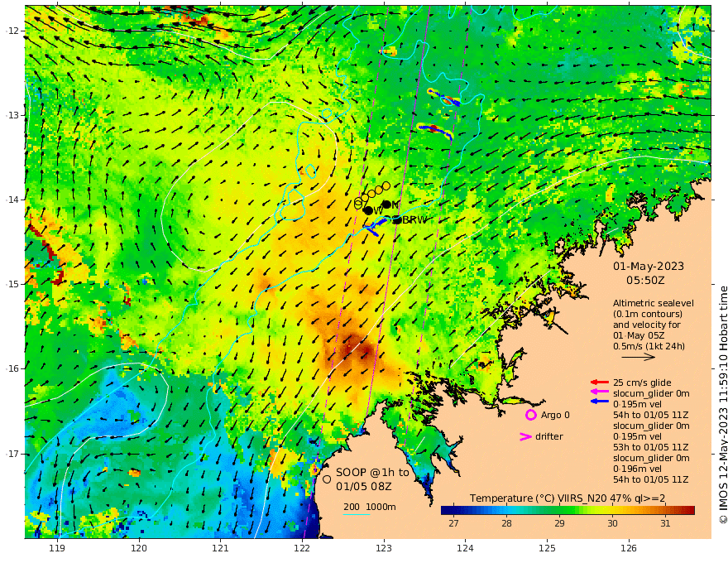The width and height of the screenshot is (728, 563).
Task: Click the 01-May-2023 date label
Action: [x=649, y=266]
